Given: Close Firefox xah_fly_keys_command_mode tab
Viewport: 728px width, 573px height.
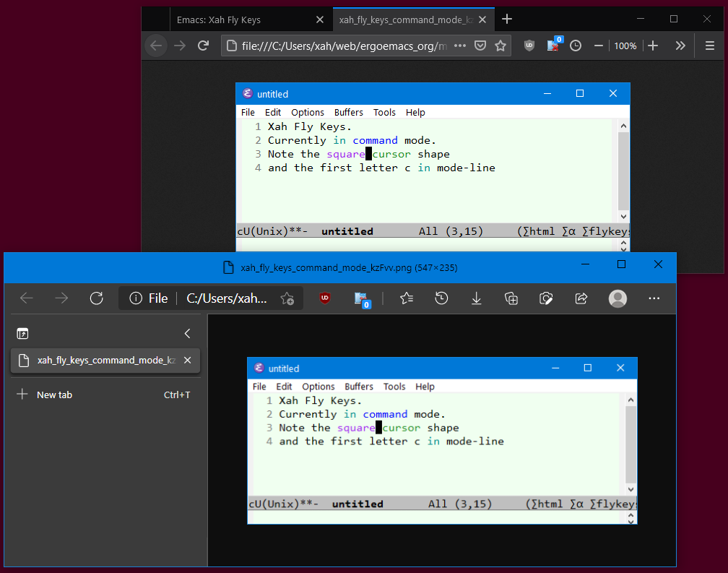Looking at the screenshot, I should click(482, 20).
